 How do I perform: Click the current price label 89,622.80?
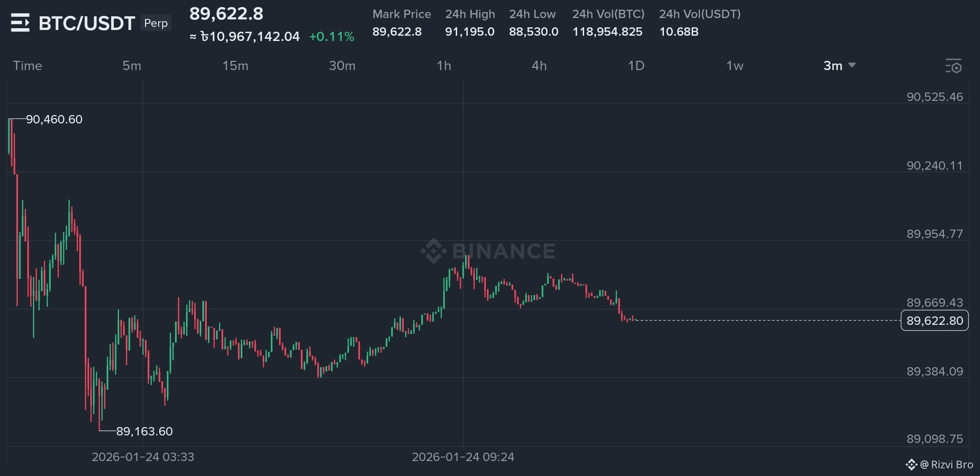click(x=935, y=320)
